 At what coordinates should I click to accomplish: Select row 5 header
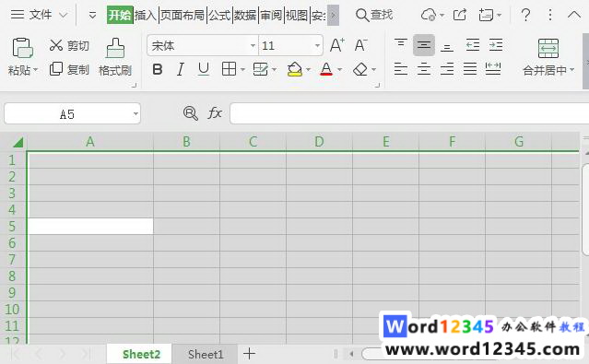(x=13, y=227)
